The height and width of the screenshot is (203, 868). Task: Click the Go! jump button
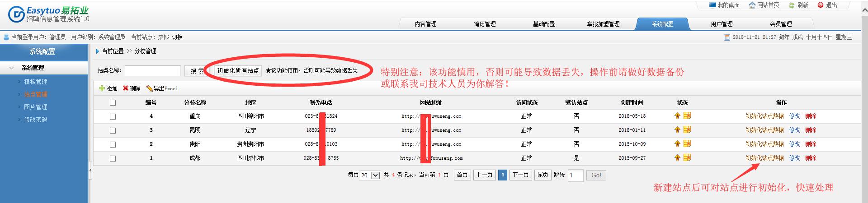click(596, 175)
